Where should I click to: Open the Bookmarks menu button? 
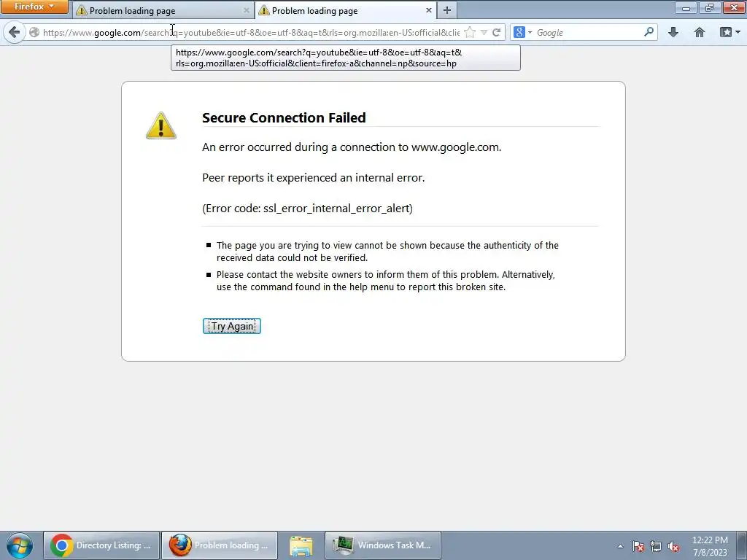tap(729, 32)
